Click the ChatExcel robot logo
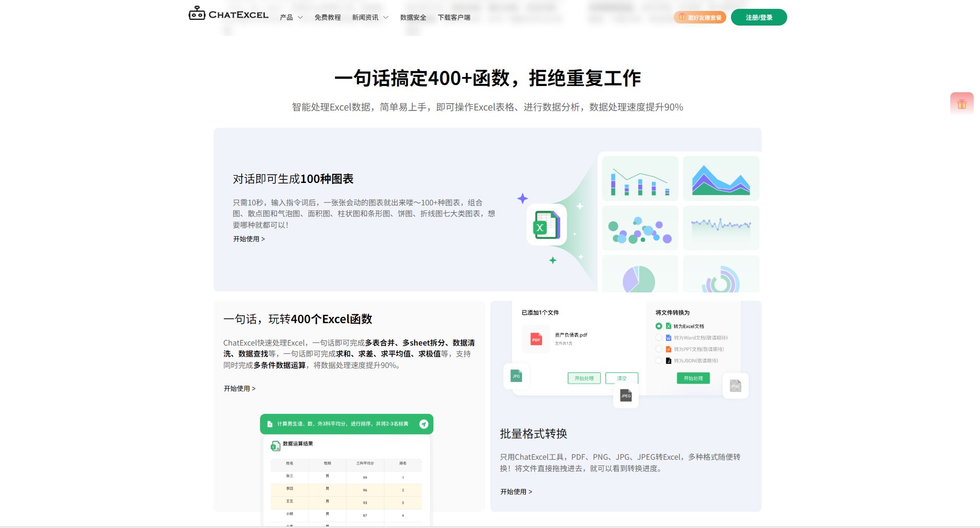 [197, 14]
